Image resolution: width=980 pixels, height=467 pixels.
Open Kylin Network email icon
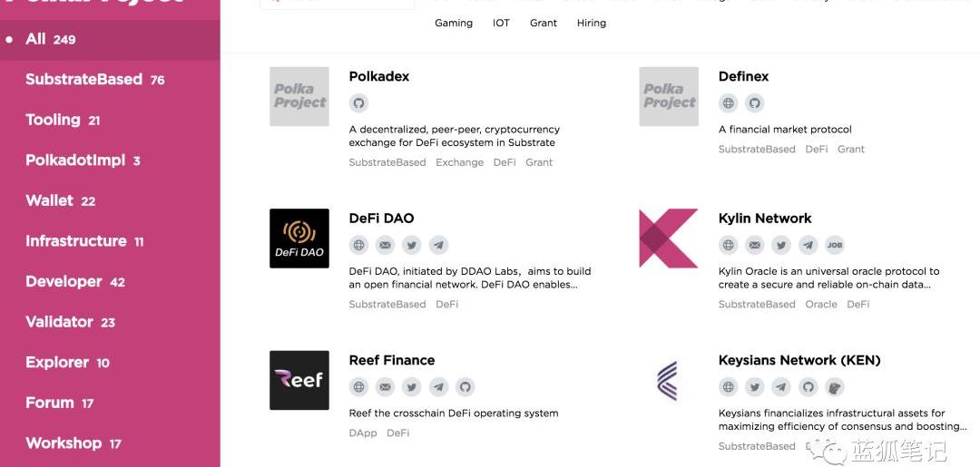754,246
